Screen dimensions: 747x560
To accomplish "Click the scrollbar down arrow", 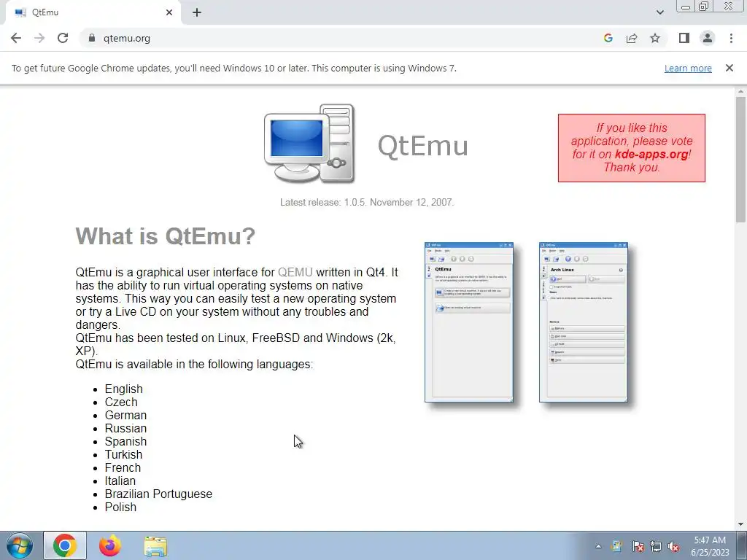I will pyautogui.click(x=740, y=524).
